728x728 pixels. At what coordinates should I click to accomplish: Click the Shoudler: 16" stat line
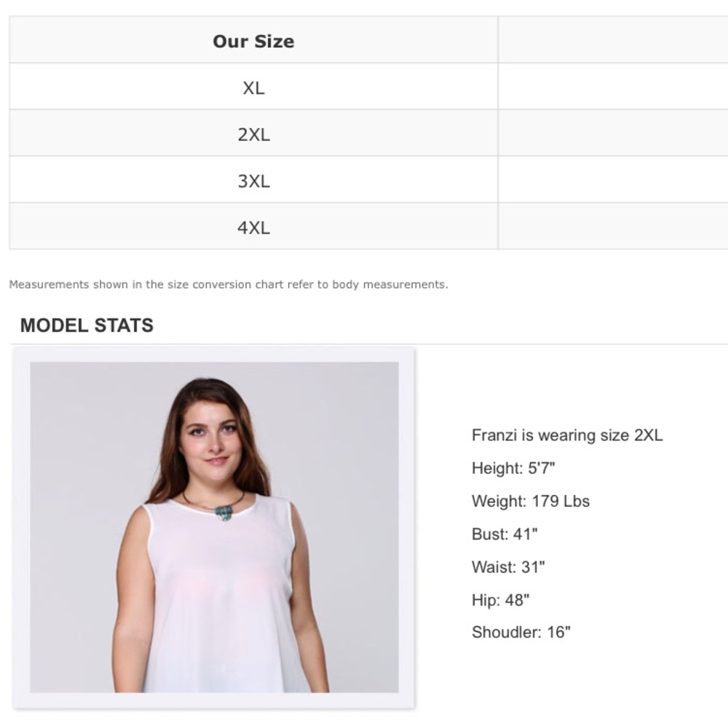[x=521, y=632]
